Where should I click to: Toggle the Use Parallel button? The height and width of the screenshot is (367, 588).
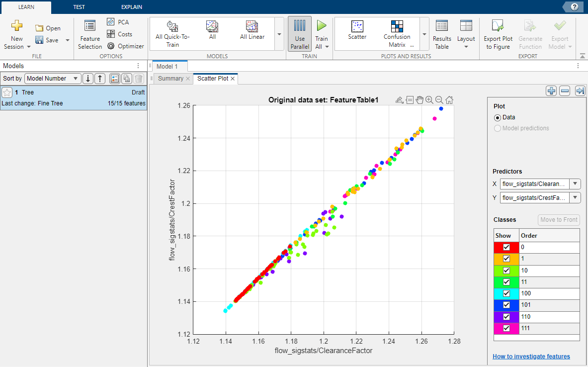click(300, 34)
